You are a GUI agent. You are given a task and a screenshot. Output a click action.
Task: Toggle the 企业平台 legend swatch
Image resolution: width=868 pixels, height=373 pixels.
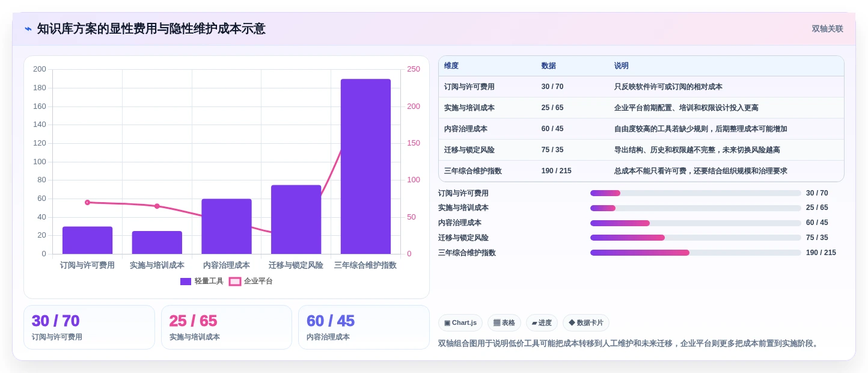coord(235,282)
